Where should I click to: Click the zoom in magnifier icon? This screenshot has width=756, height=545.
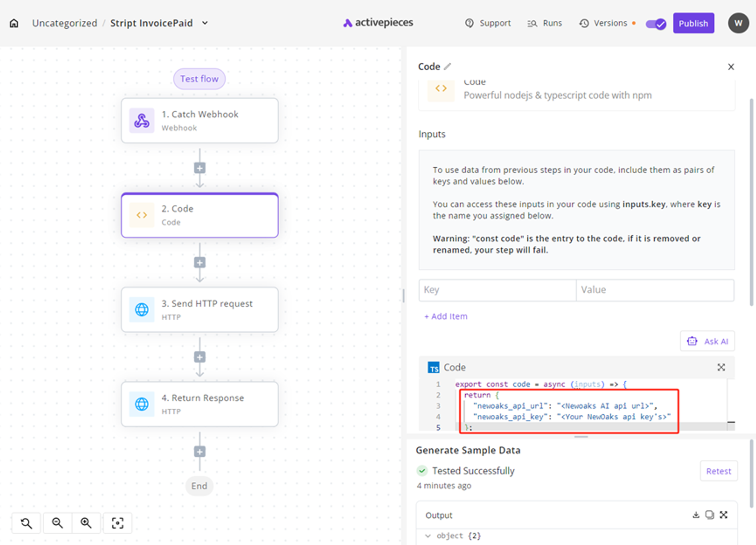[x=86, y=523]
